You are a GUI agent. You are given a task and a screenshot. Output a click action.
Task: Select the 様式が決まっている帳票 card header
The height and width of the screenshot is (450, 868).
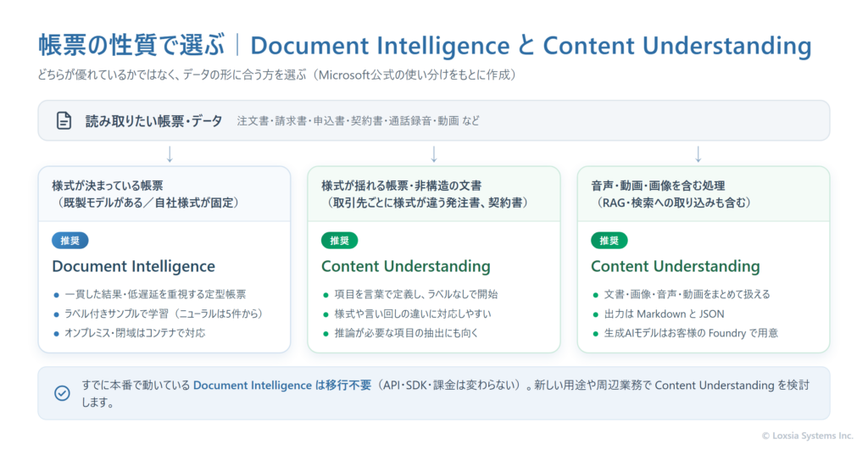point(164,194)
